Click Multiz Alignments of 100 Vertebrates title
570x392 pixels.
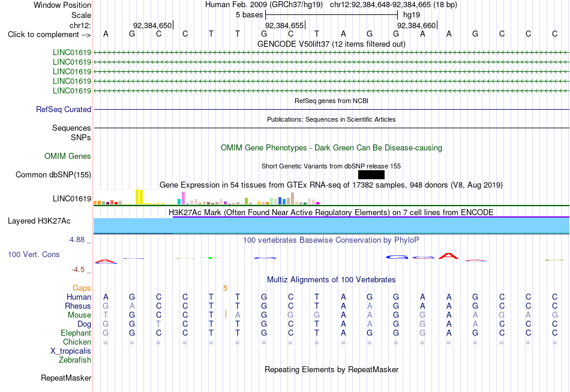point(331,280)
